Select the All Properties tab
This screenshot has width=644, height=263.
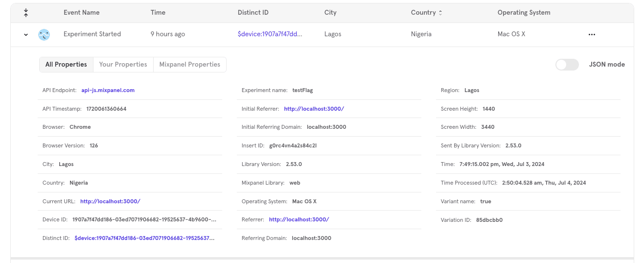[x=66, y=64]
